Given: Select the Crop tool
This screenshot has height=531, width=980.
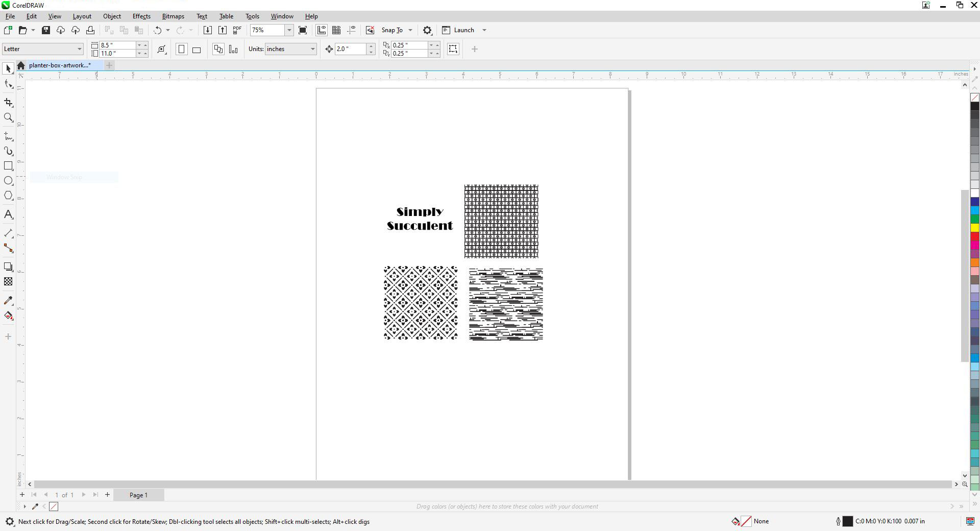Looking at the screenshot, I should (x=8, y=103).
